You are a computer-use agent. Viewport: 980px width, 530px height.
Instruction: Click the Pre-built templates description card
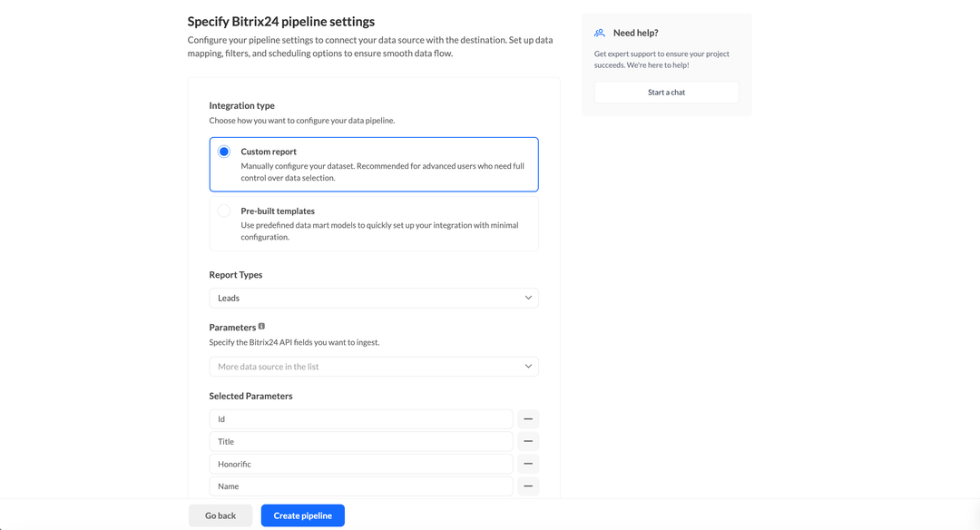374,223
